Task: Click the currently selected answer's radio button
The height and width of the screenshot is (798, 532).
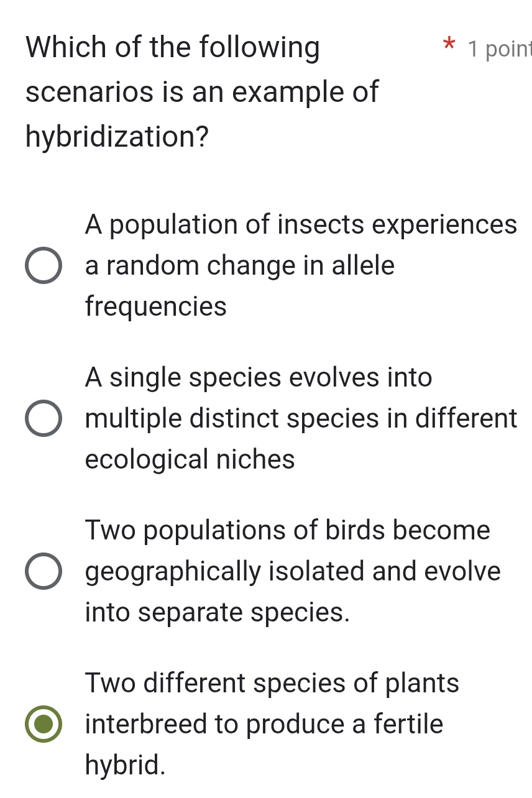Action: pos(43,723)
